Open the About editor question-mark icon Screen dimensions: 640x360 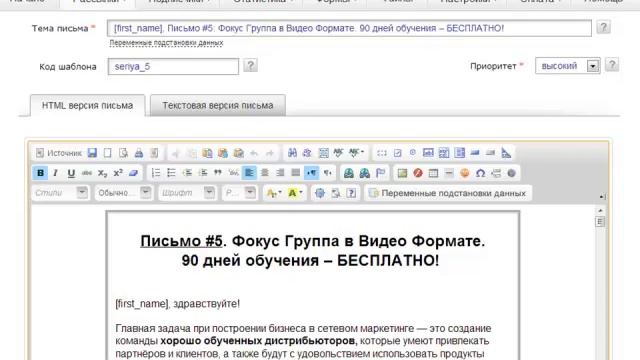351,193
